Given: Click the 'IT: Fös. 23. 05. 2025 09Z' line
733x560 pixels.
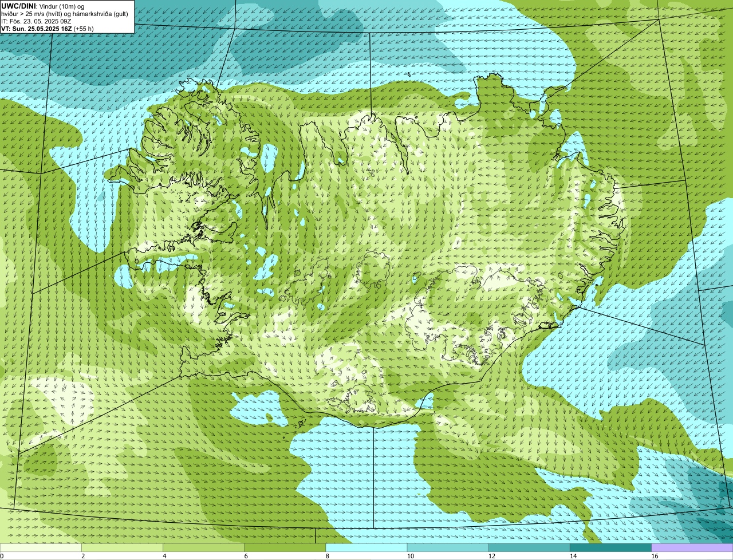Looking at the screenshot, I should [36, 21].
